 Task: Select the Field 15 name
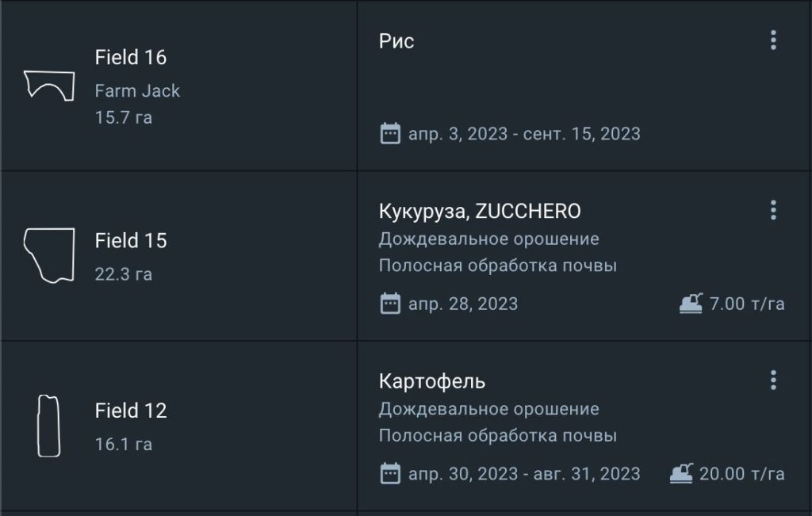tap(131, 241)
